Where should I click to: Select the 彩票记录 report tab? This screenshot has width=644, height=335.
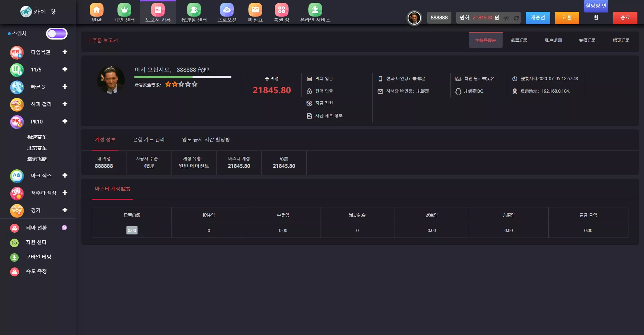[x=519, y=41]
